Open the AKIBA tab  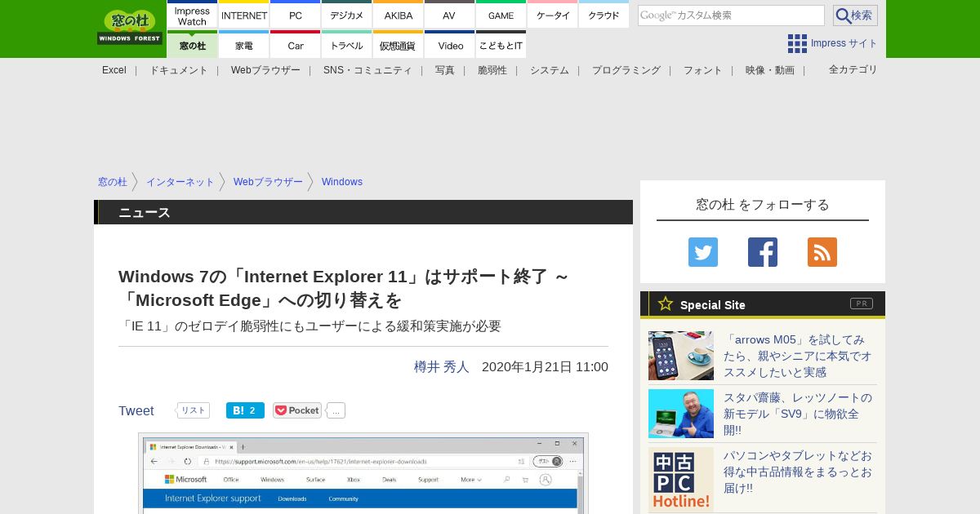[399, 16]
